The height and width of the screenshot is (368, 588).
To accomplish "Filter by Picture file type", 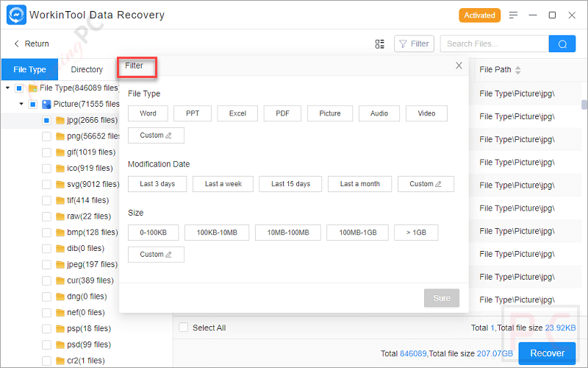I will click(x=330, y=113).
